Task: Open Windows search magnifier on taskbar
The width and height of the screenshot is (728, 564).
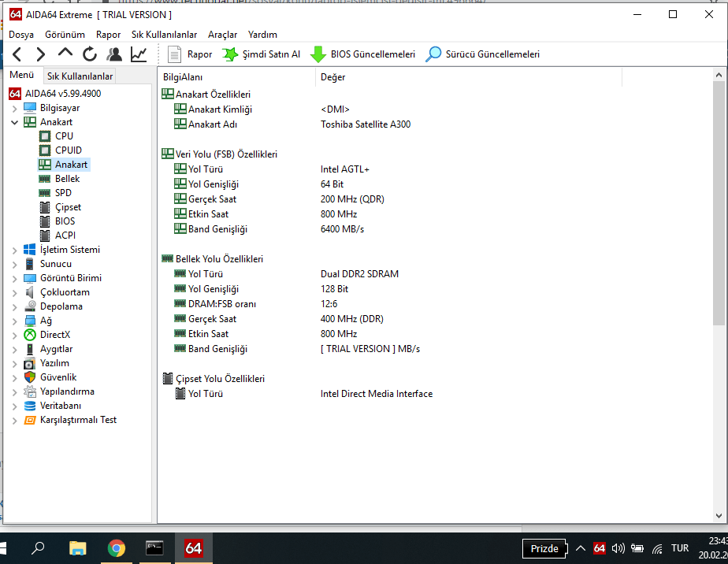Action: (38, 548)
